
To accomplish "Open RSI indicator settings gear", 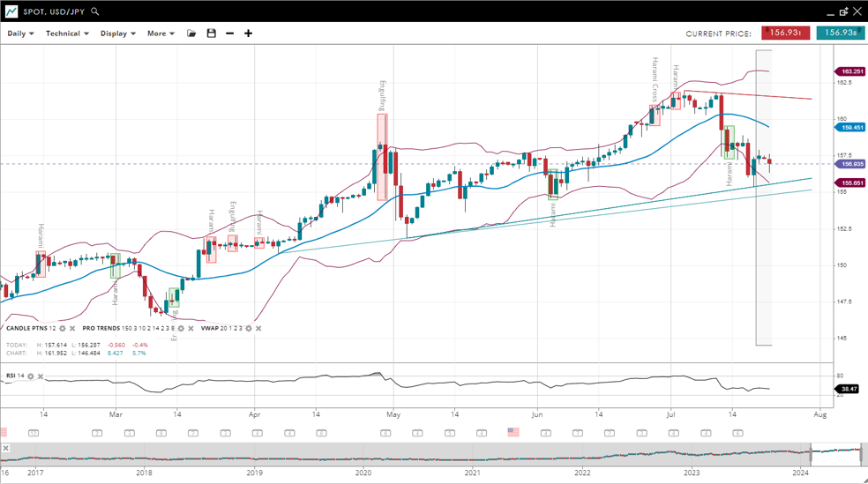I will pos(31,376).
